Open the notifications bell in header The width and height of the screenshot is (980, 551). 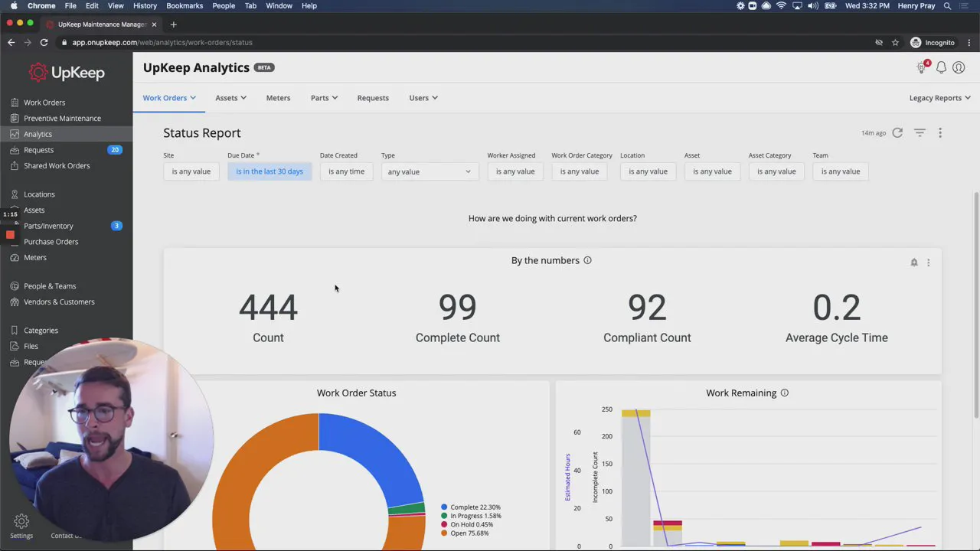click(941, 67)
